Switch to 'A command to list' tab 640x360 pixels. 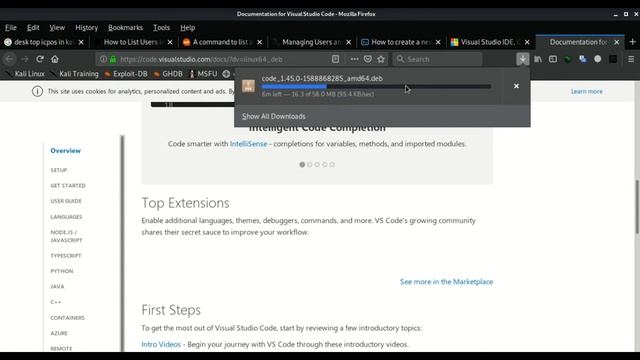coord(223,42)
